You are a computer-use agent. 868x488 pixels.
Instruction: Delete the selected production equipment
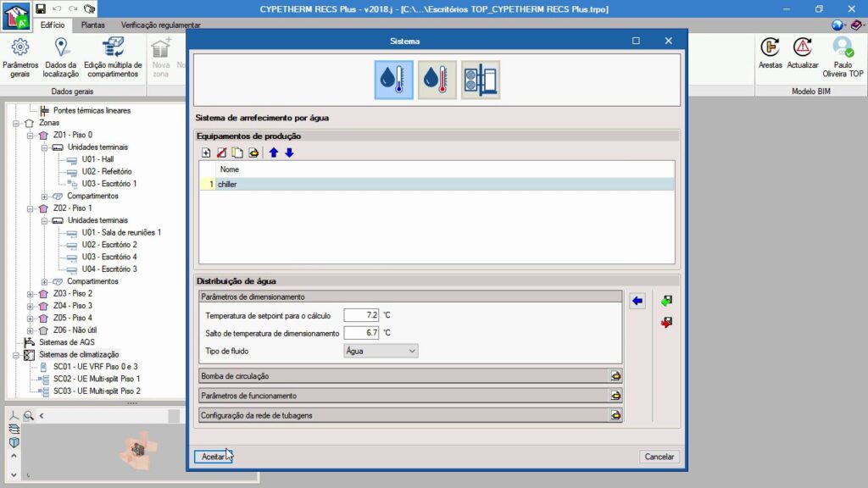pyautogui.click(x=221, y=152)
